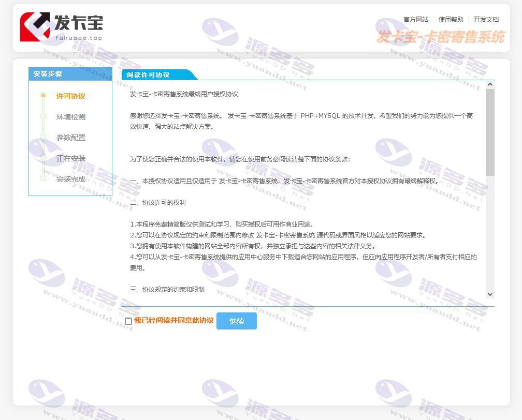Click the 发卡宝 logo icon
The width and height of the screenshot is (522, 420).
click(x=35, y=26)
